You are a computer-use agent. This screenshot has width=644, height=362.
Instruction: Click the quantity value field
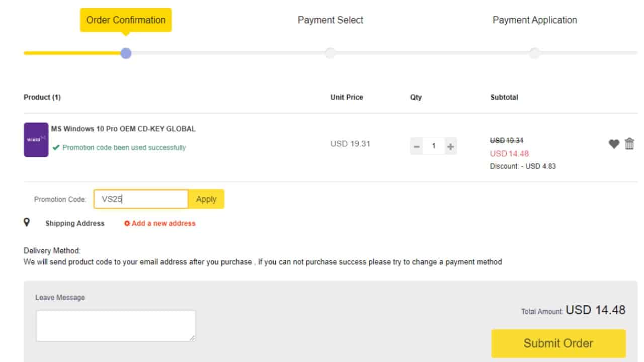tap(434, 146)
